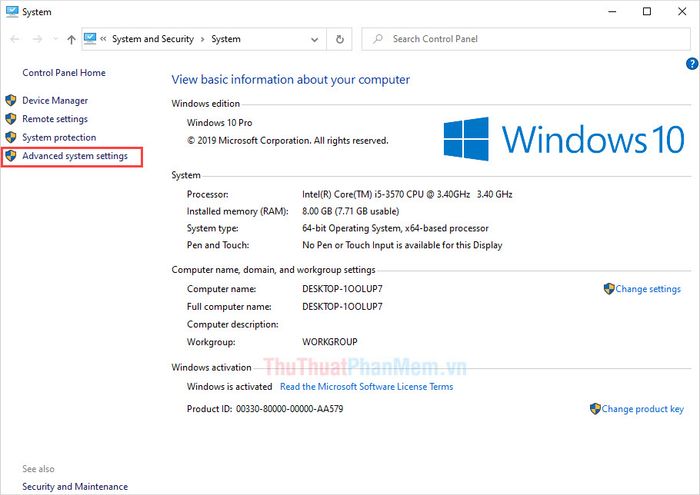700x495 pixels.
Task: Click Windows 10 Pro edition text
Action: tap(219, 123)
